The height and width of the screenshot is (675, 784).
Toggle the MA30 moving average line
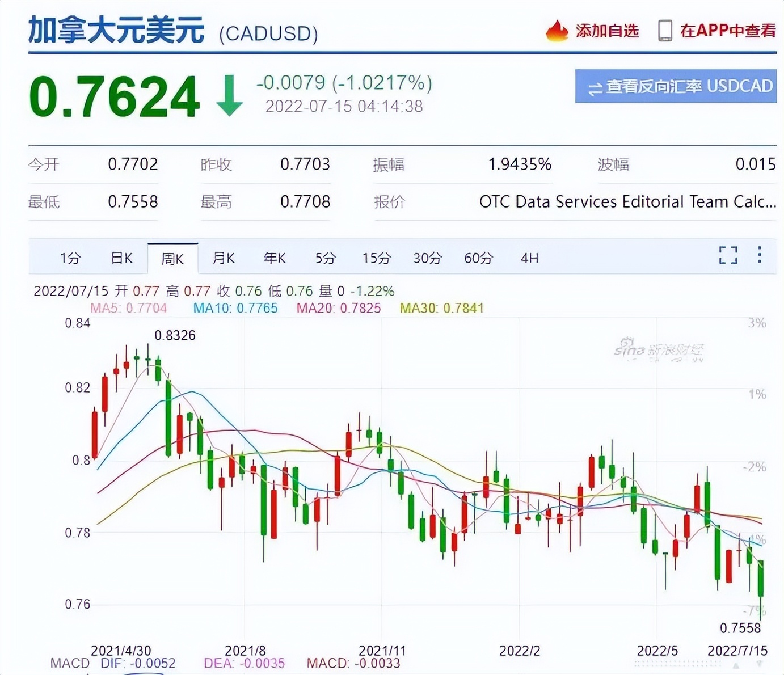click(x=442, y=308)
